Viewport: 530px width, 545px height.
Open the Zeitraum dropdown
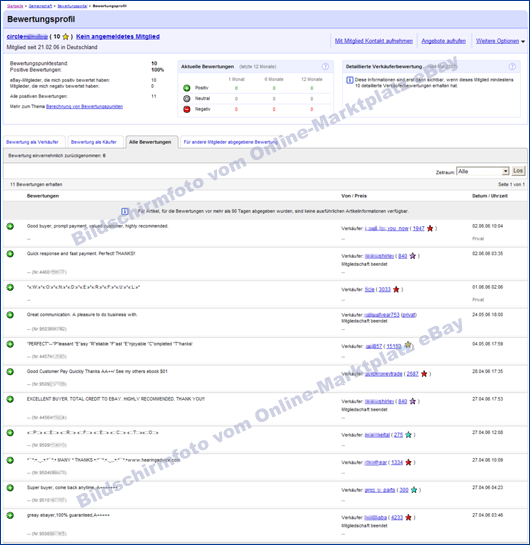pyautogui.click(x=482, y=171)
